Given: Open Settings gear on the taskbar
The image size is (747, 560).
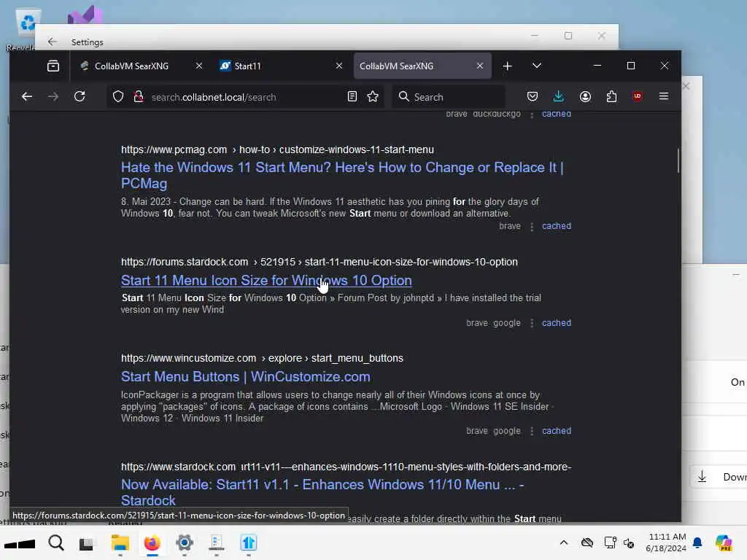Looking at the screenshot, I should click(x=185, y=542).
